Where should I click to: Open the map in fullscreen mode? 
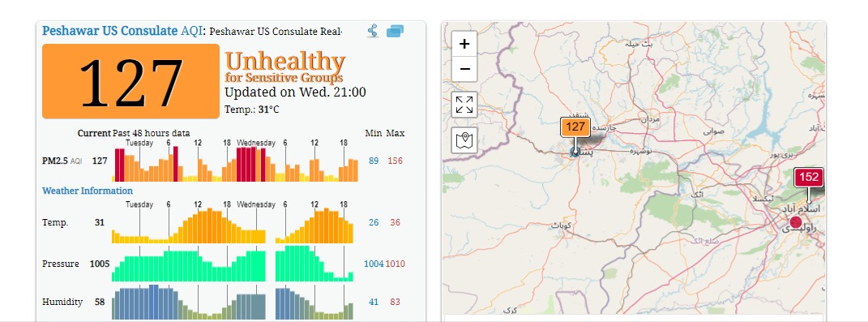pyautogui.click(x=464, y=105)
